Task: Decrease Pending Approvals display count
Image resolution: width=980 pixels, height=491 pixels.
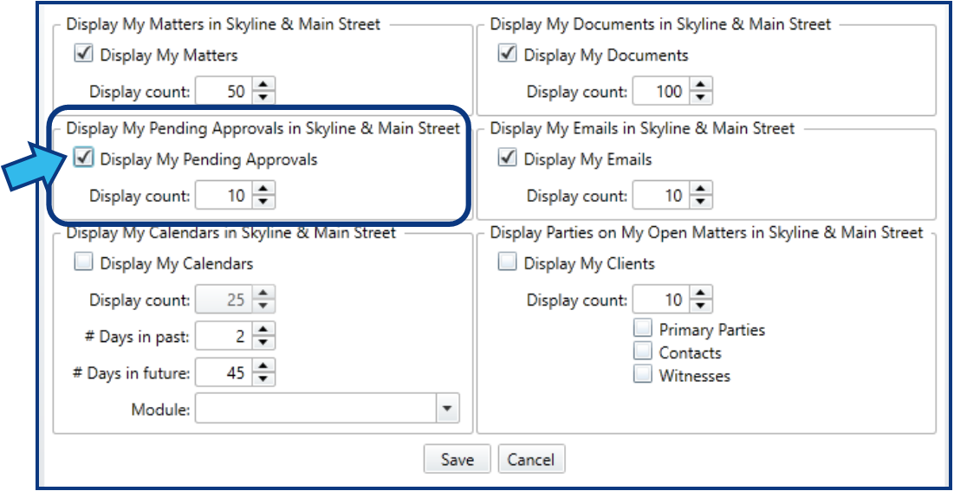Action: click(263, 202)
